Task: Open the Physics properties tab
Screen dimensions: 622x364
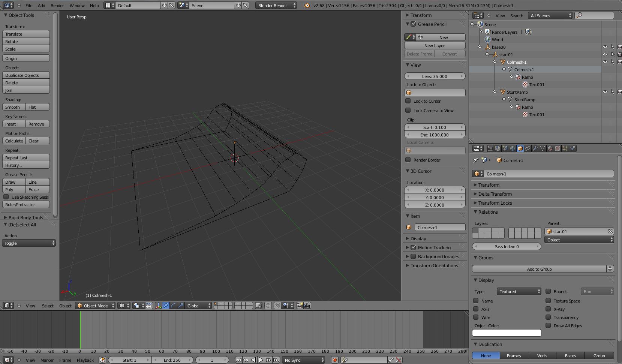Action: tap(573, 148)
